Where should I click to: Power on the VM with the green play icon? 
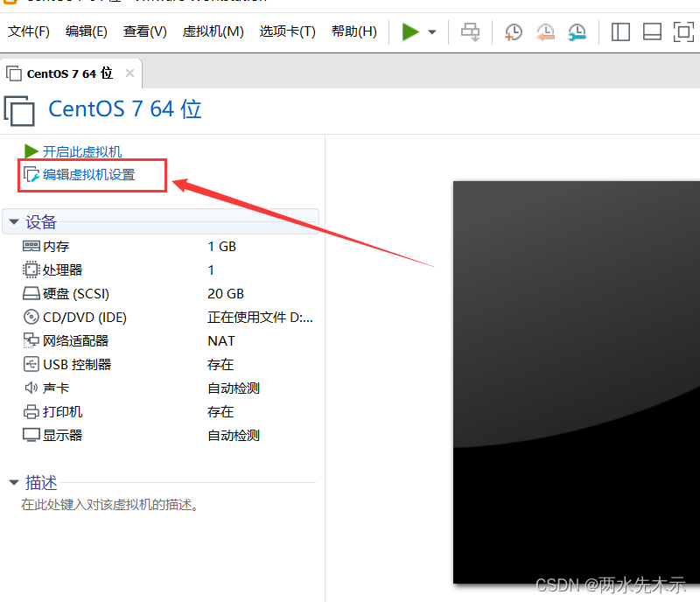click(409, 31)
